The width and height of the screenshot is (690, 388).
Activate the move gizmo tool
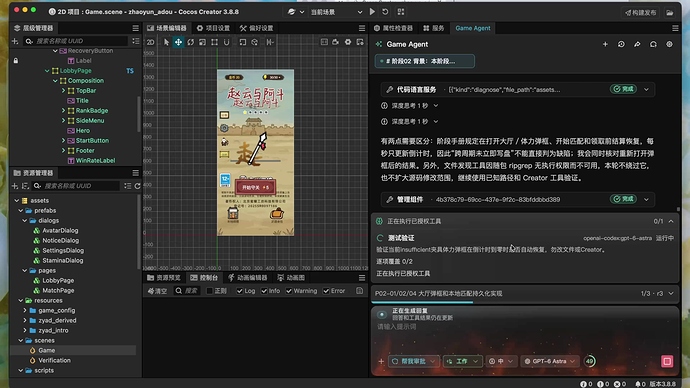[x=178, y=42]
